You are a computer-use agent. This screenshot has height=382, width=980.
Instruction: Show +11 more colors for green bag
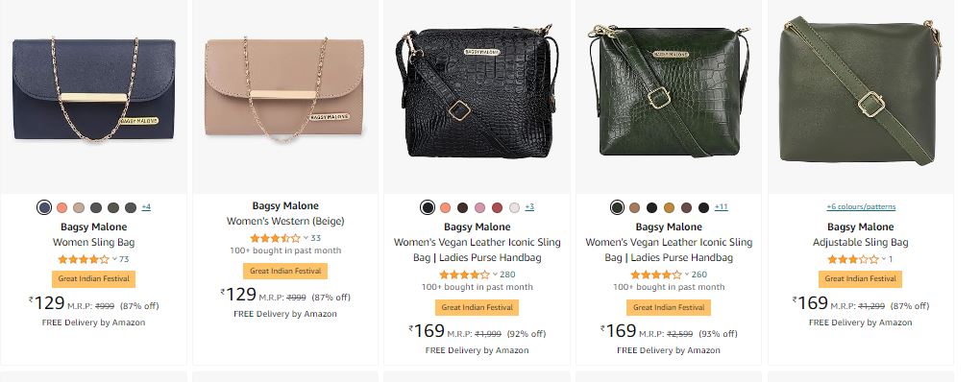click(x=722, y=207)
